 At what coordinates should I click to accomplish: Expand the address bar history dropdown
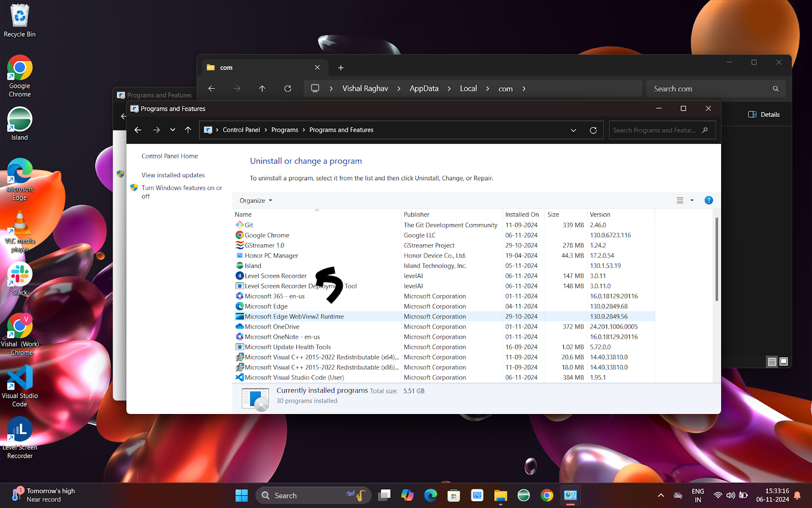click(573, 130)
